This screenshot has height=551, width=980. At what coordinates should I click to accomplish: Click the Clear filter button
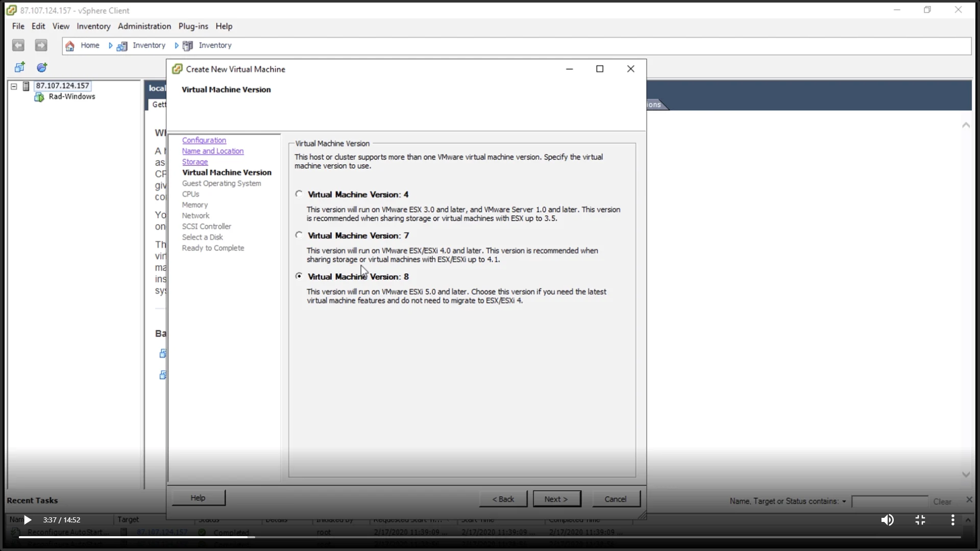(x=942, y=502)
